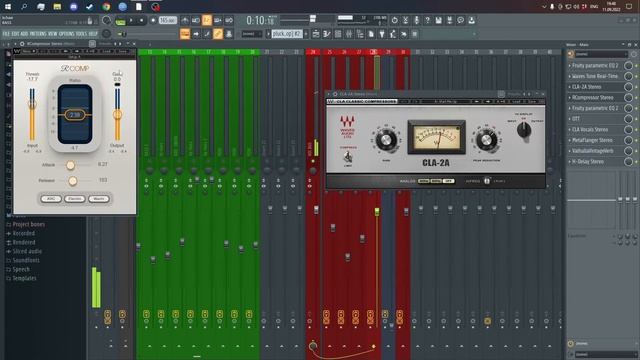Click the RComp Release slider handle
Viewport: 640px width, 360px height.
point(73,181)
